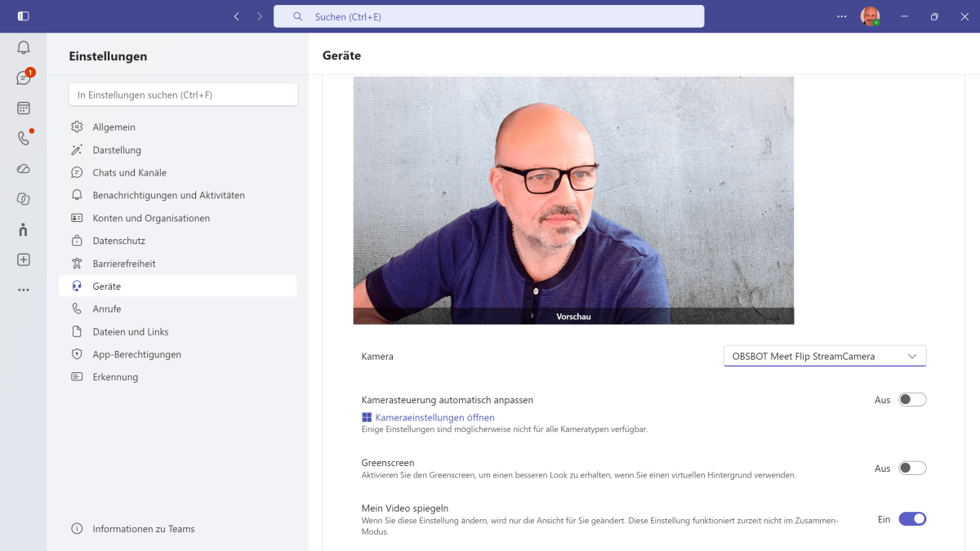Open the Apps plus icon in the left rail

point(23,260)
